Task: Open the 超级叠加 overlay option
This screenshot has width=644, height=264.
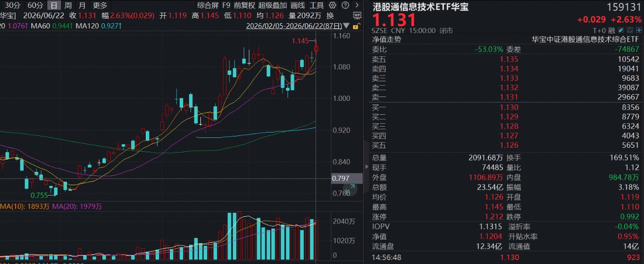Action: [272, 5]
